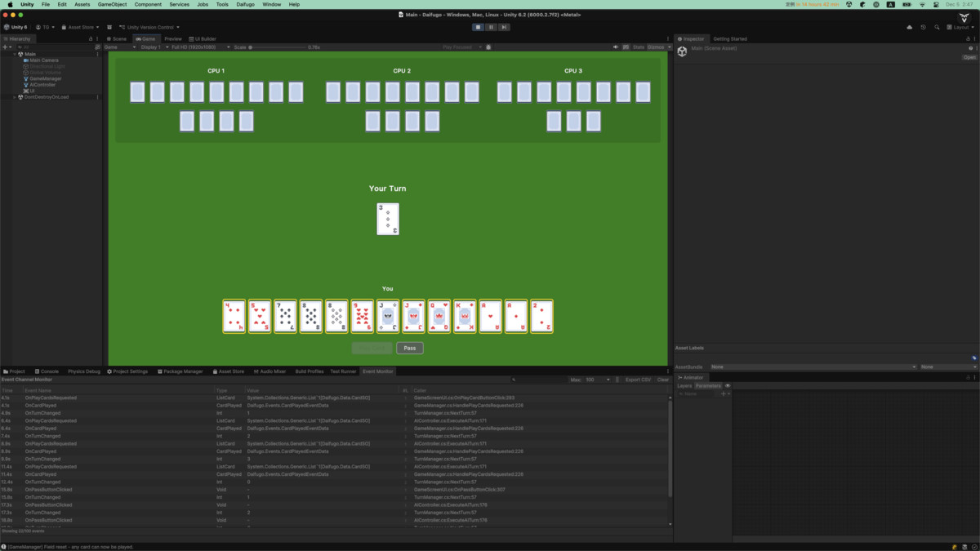This screenshot has width=980, height=551.
Task: Toggle Gizmos in the Game view toolbar
Action: (x=656, y=47)
